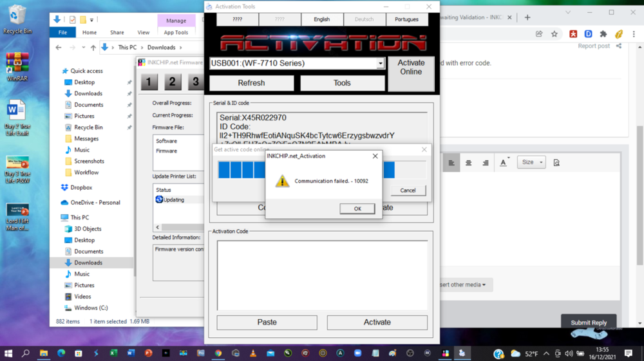Open Day 2 True Life Built Word document icon
This screenshot has width=644, height=361.
17,118
